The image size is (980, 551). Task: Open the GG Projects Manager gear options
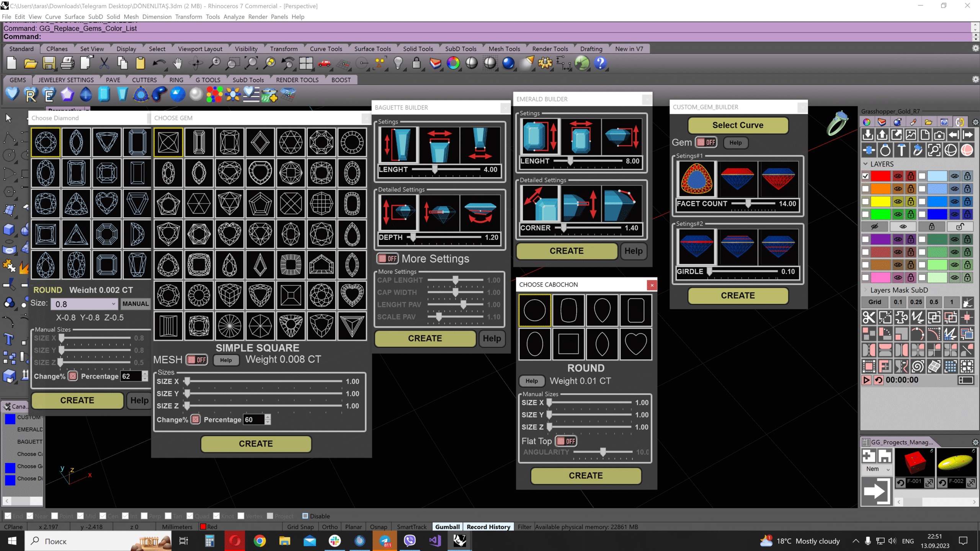(975, 442)
